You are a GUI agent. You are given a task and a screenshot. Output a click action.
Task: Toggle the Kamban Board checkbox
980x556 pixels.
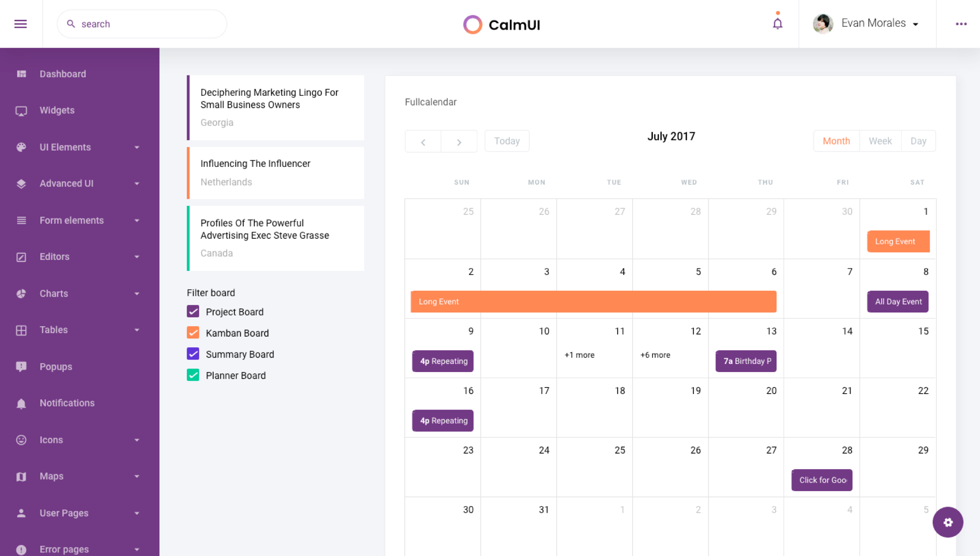point(193,333)
